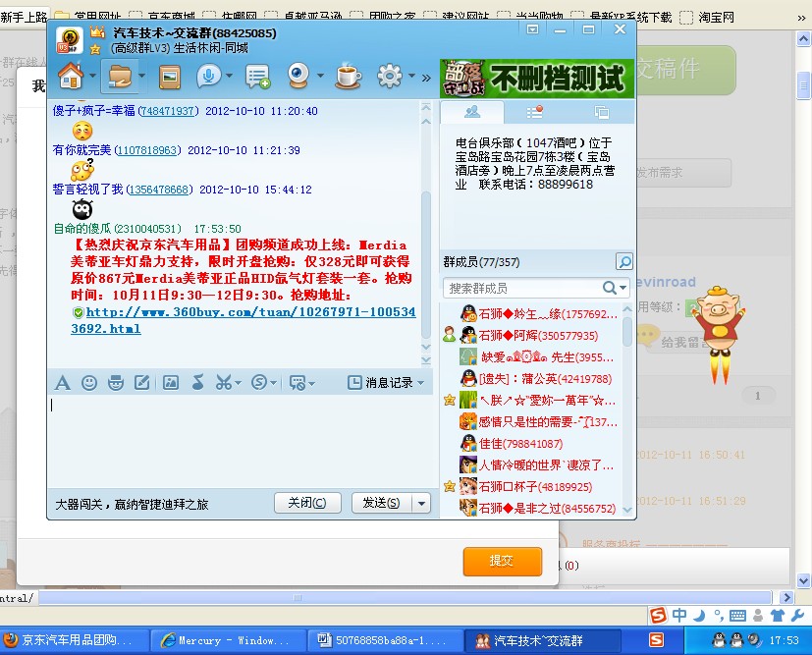Click the music note icon

(196, 382)
